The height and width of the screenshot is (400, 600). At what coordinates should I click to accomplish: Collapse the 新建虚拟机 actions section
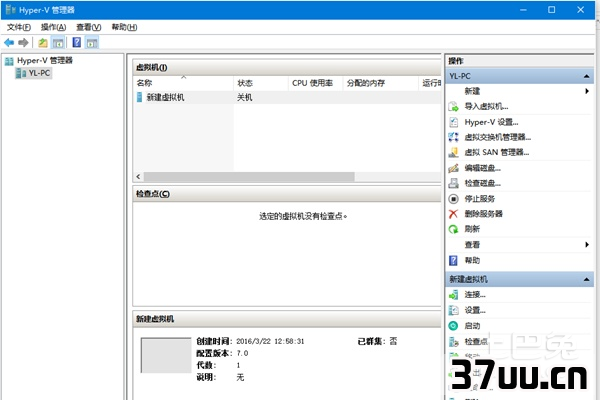(586, 279)
